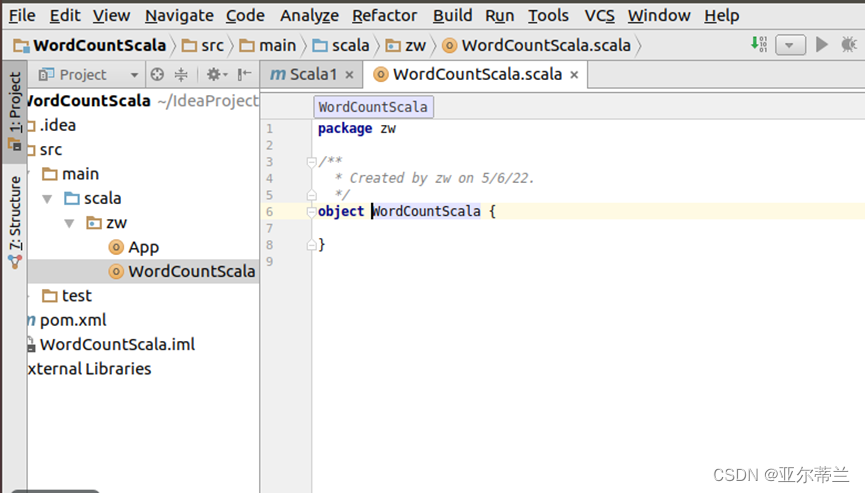865x493 pixels.
Task: Toggle the 1: Project side panel
Action: click(15, 111)
